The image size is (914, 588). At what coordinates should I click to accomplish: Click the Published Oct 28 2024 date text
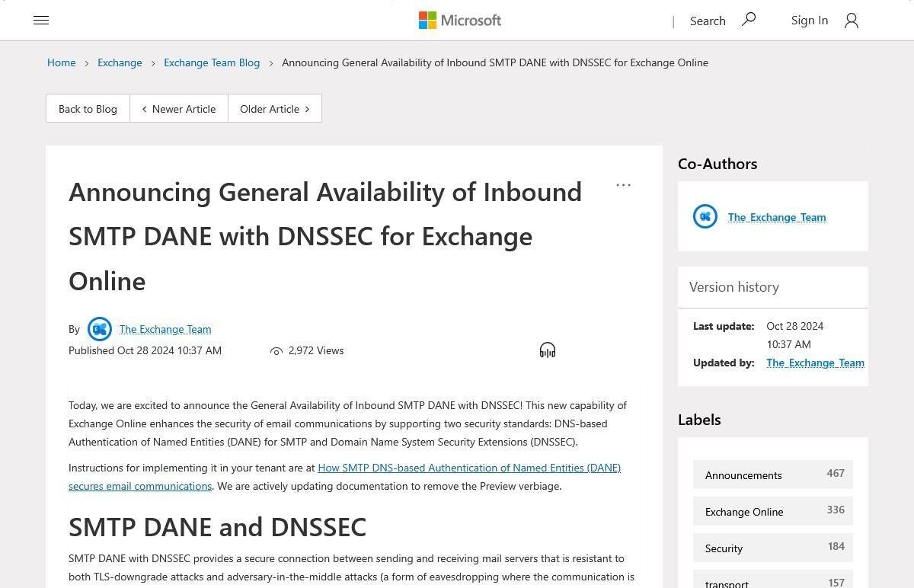tap(145, 350)
